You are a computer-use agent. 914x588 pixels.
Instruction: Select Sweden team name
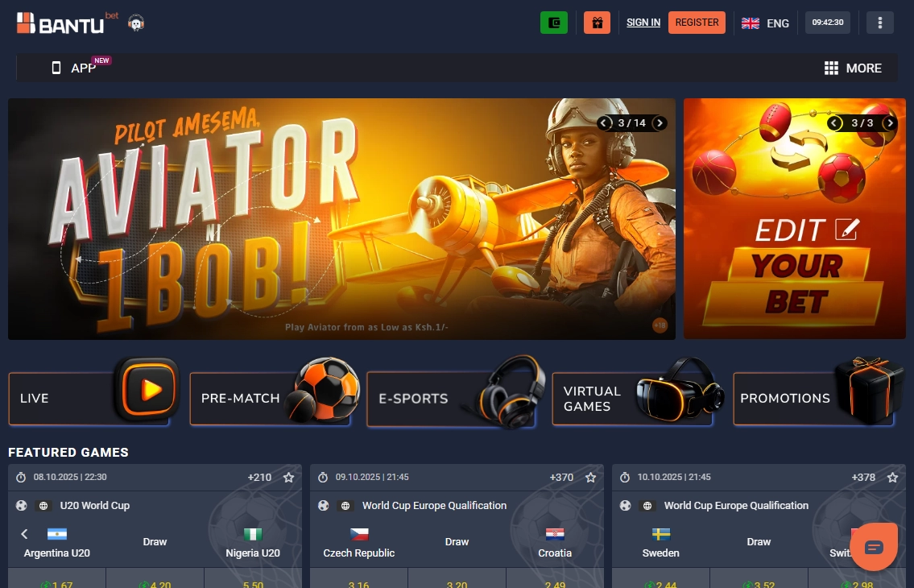pos(660,553)
